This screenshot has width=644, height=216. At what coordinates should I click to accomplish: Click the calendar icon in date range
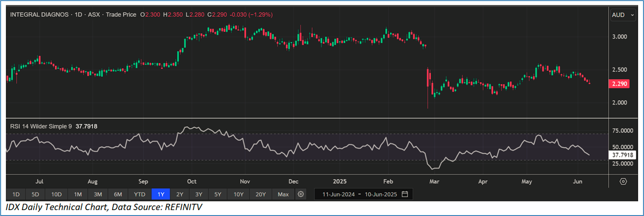405,194
